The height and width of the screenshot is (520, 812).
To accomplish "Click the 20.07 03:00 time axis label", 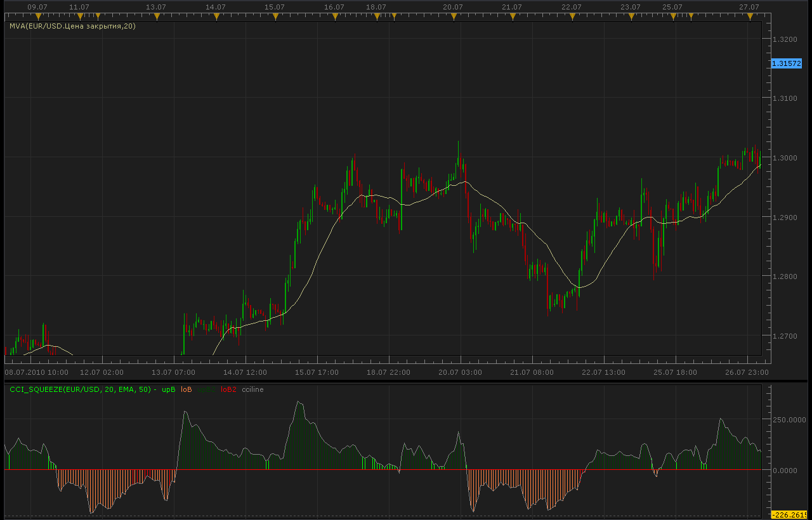I will tap(461, 372).
